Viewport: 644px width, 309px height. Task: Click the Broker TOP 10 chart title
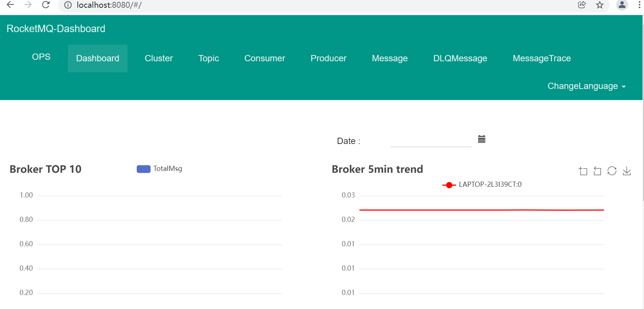pos(45,169)
